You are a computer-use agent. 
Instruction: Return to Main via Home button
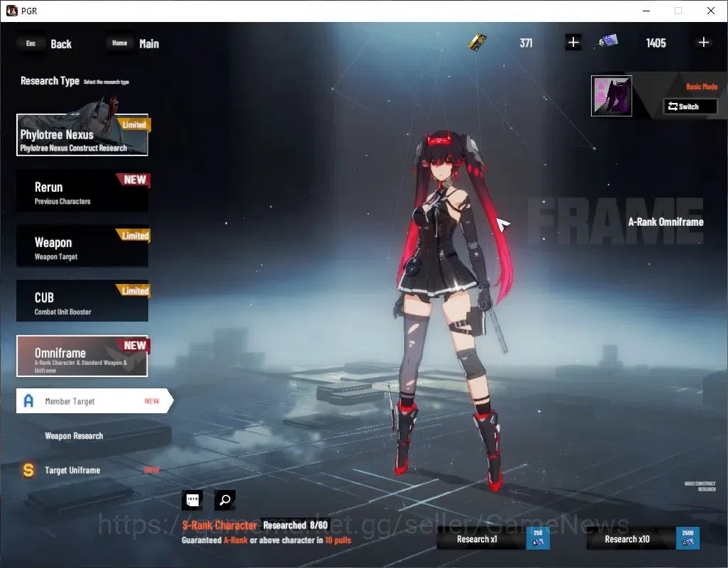click(x=133, y=43)
